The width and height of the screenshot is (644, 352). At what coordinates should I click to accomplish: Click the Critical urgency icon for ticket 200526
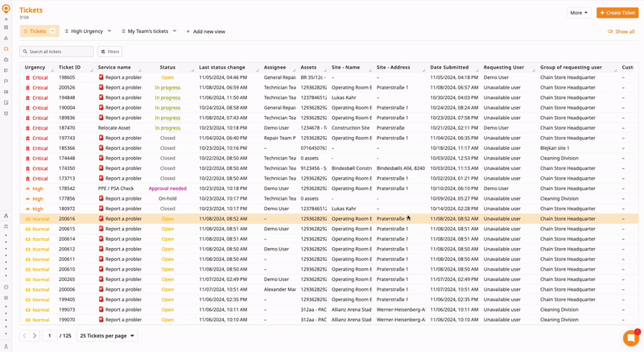[x=27, y=88]
